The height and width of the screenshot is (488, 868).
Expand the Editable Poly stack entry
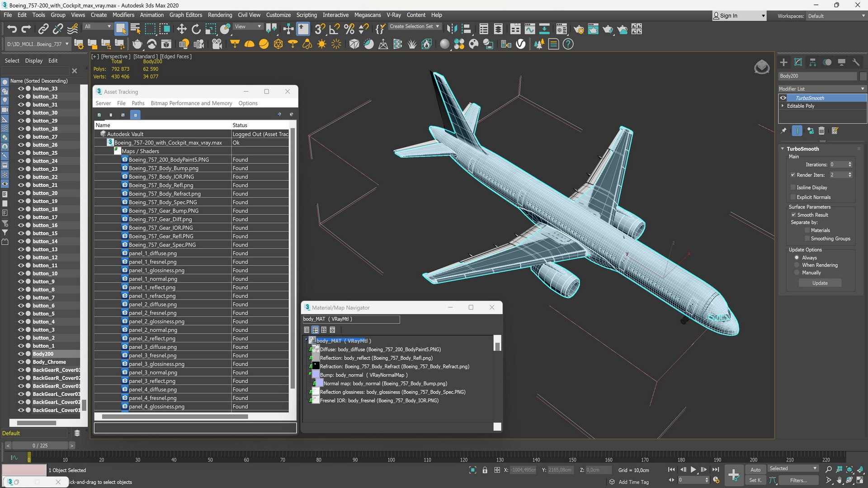(783, 106)
